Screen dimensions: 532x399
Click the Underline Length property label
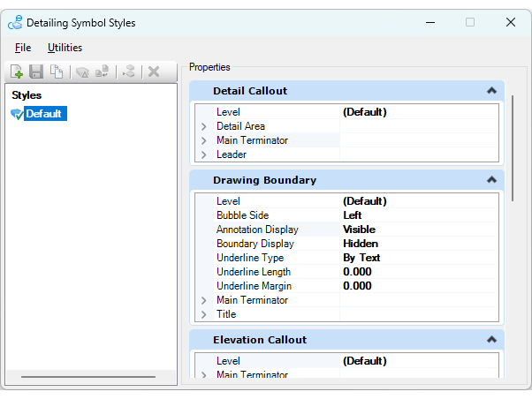pos(254,272)
